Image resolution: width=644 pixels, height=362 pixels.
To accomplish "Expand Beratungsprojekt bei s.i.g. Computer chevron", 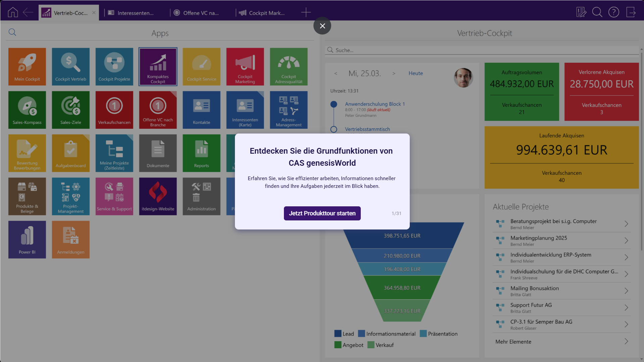I will click(x=626, y=224).
